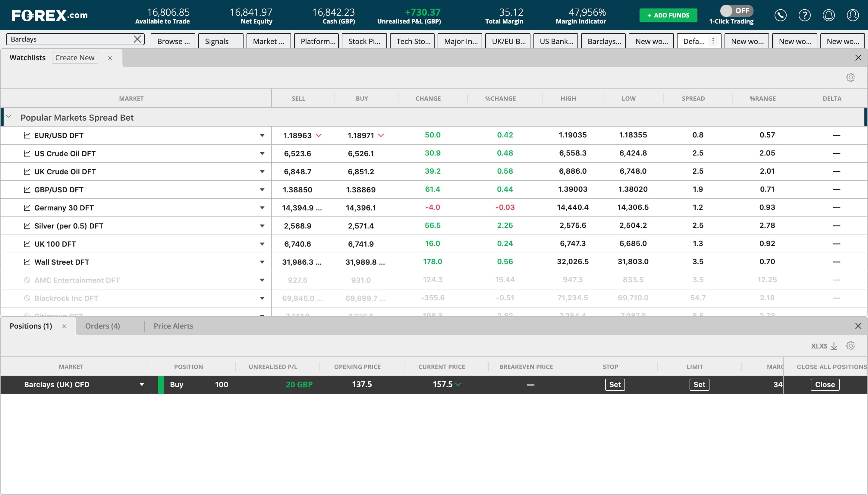Click the ADD FUNDS button
868x495 pixels.
(x=668, y=15)
